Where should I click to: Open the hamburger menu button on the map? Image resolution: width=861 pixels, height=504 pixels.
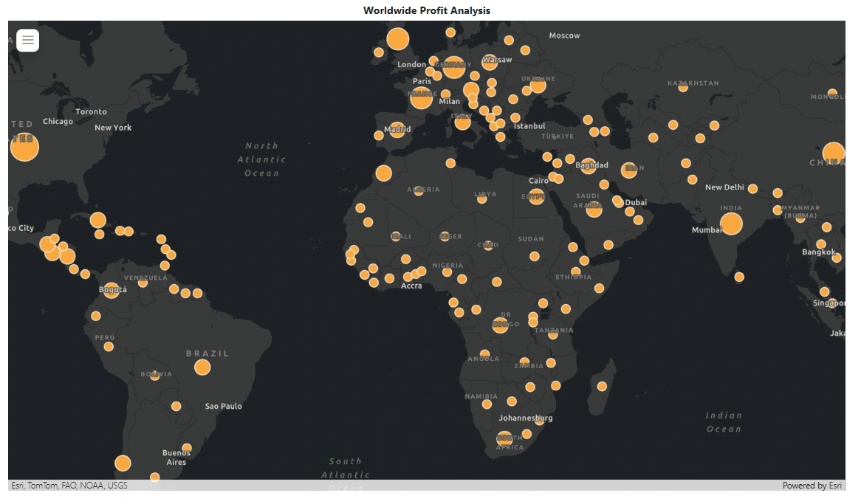[27, 40]
